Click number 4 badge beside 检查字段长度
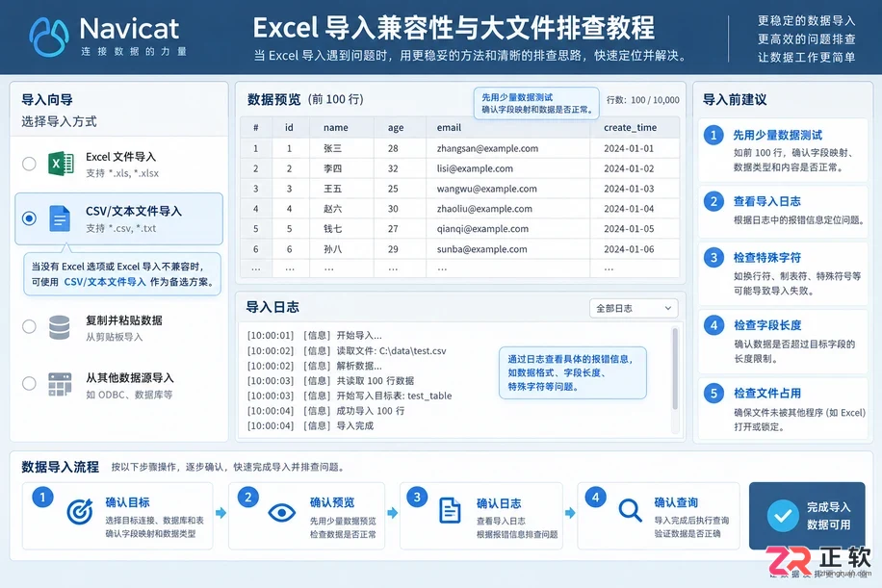882x588 pixels. click(x=713, y=325)
